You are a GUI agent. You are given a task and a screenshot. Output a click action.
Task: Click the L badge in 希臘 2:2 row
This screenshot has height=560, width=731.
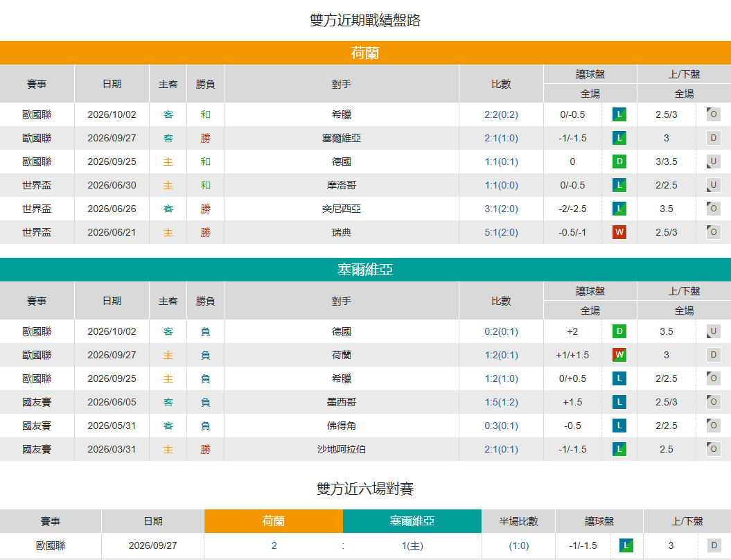(619, 115)
